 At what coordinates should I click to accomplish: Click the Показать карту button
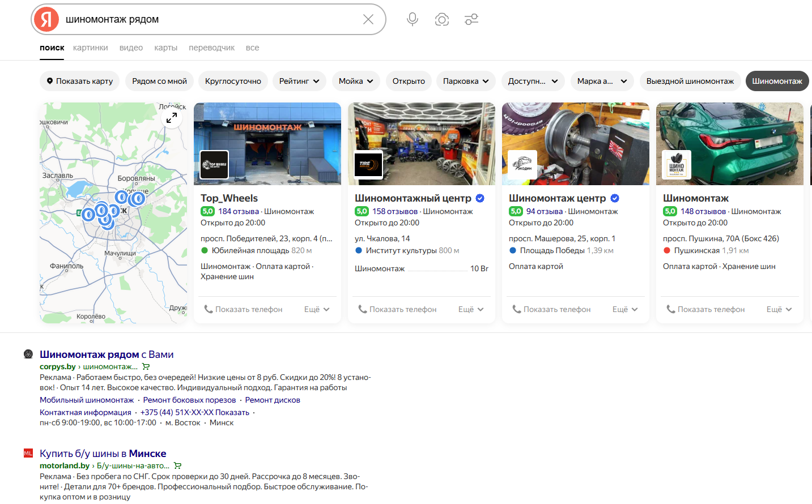[x=80, y=81]
